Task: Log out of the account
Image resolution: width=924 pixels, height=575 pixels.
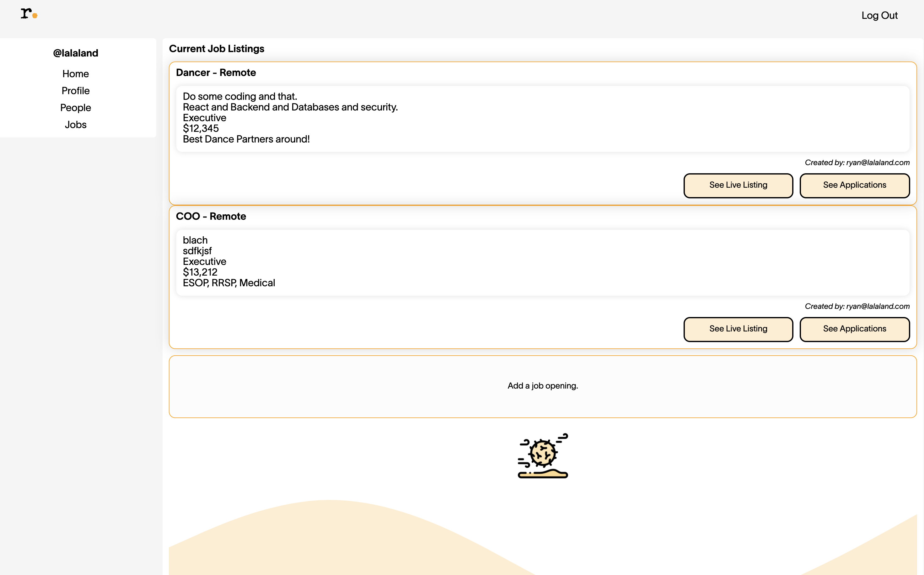Action: [x=879, y=15]
